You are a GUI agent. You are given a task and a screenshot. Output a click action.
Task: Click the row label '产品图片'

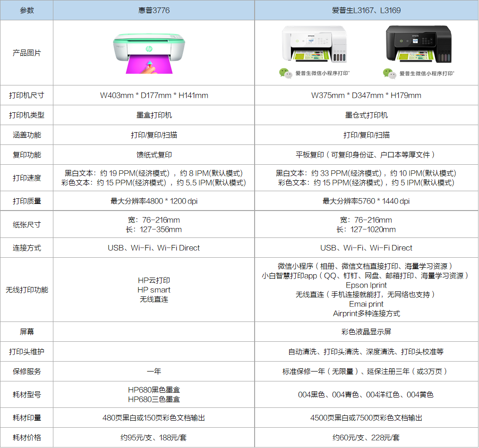point(26,53)
